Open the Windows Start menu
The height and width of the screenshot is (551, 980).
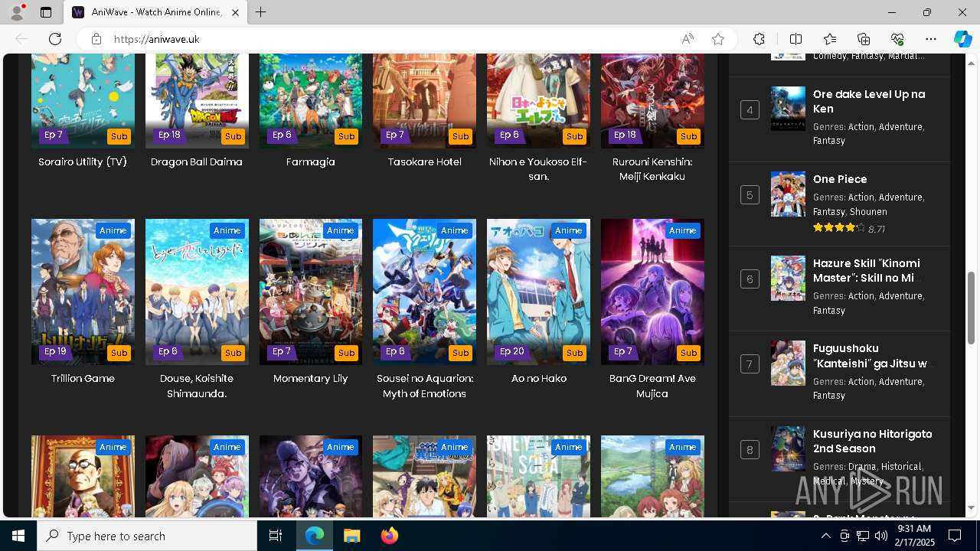pos(18,536)
